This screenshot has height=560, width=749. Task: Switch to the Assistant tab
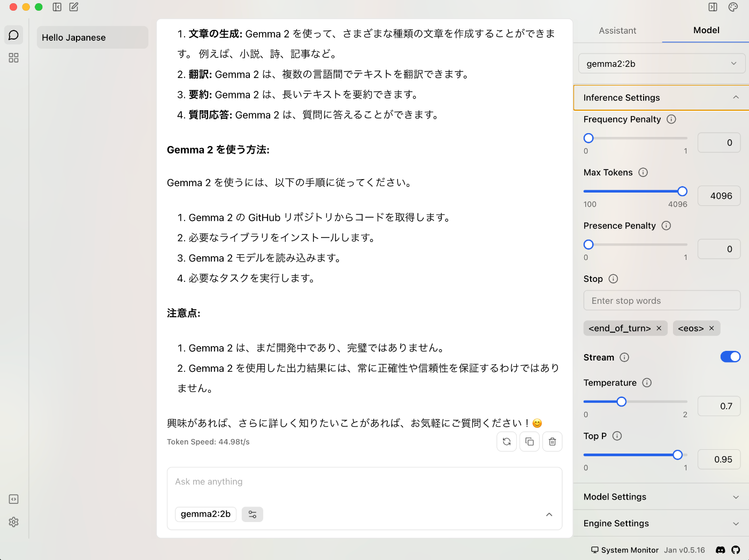(x=617, y=30)
